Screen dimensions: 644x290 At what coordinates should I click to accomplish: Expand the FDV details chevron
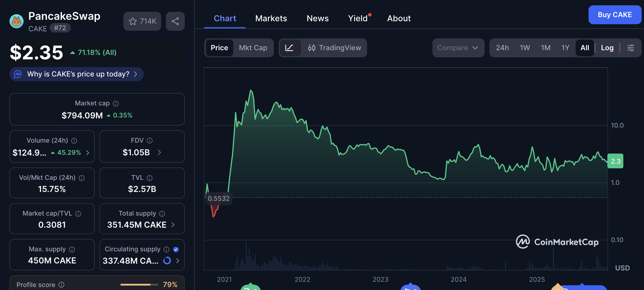point(159,152)
